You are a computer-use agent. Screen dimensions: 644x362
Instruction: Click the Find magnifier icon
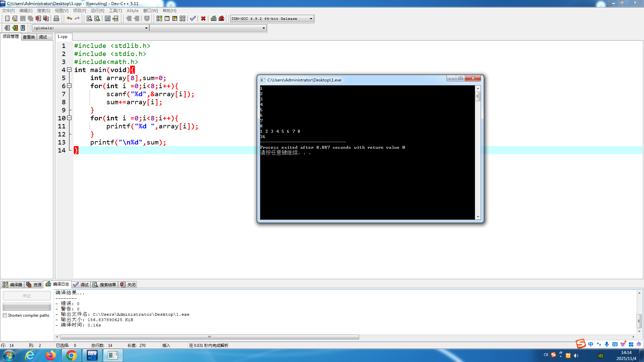pyautogui.click(x=89, y=18)
